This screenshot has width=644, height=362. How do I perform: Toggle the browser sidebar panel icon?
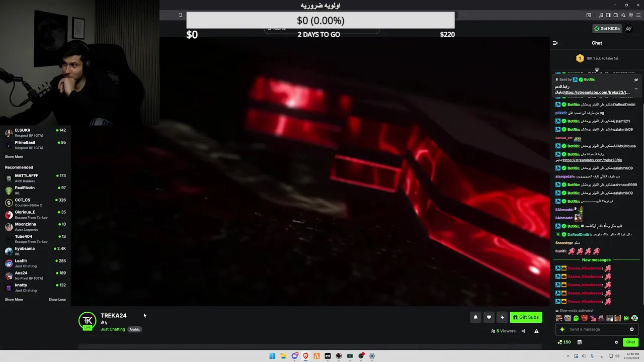tap(608, 15)
